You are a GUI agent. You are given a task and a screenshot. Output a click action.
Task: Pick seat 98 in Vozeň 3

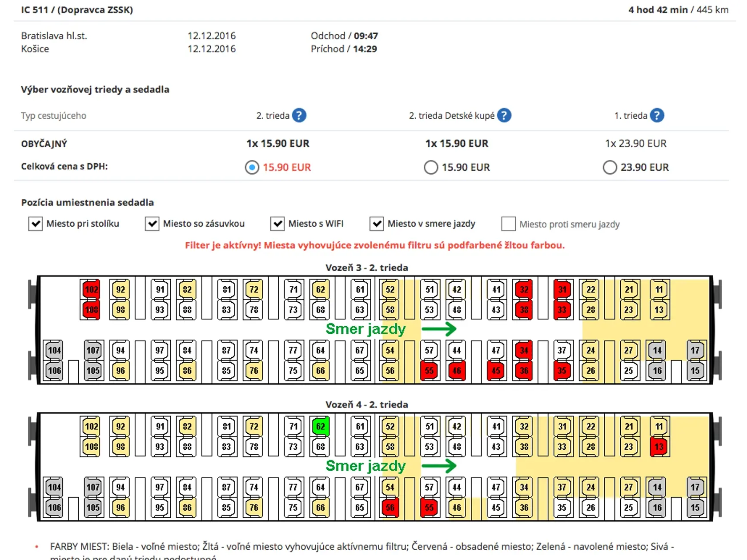click(x=120, y=309)
